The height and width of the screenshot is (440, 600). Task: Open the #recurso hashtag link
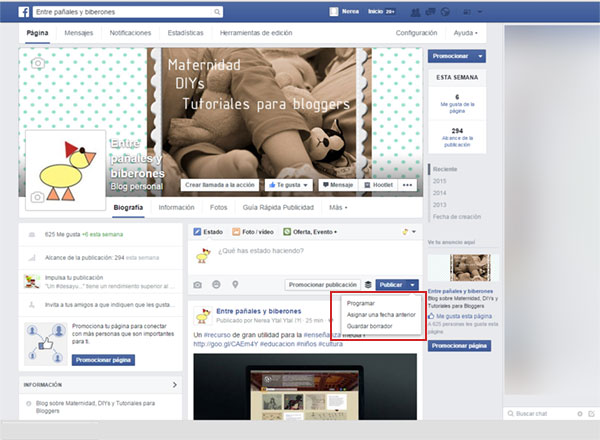(217, 335)
